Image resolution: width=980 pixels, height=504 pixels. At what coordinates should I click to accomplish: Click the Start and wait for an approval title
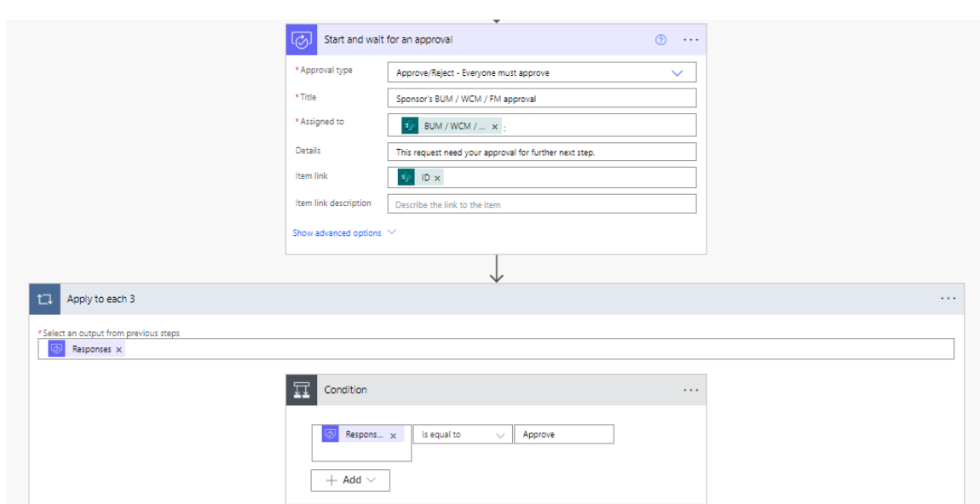pyautogui.click(x=388, y=39)
